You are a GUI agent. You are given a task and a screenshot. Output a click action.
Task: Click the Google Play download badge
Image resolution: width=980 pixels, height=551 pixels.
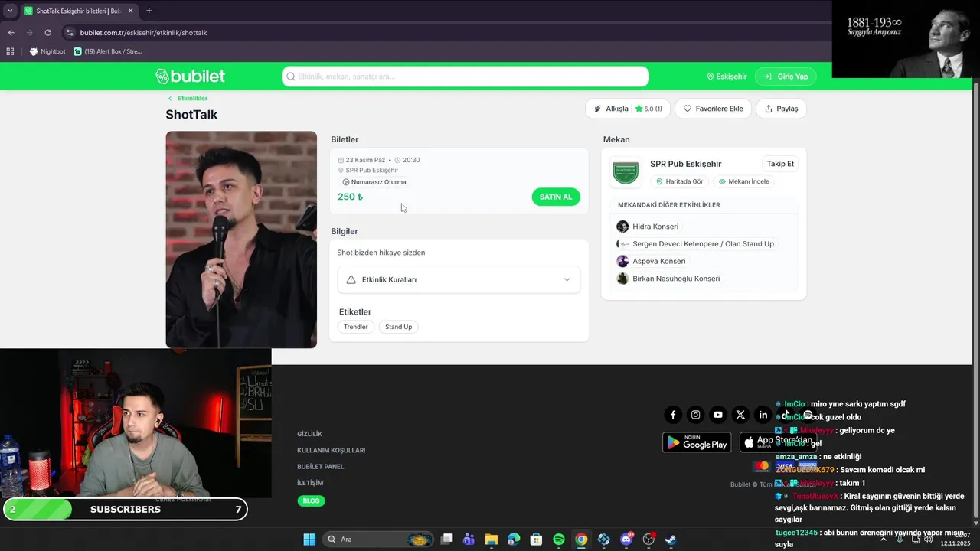(697, 442)
